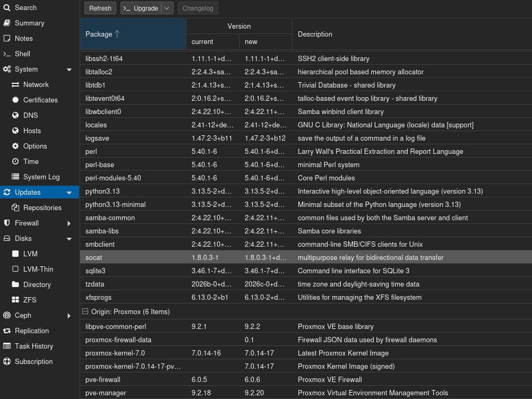Click the Summary book icon
Viewport: 532px width, 399px height.
[x=7, y=23]
